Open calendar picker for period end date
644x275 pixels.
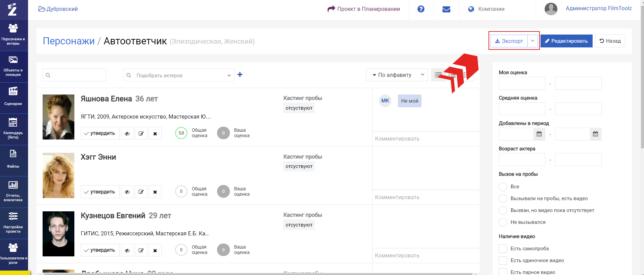pos(595,134)
